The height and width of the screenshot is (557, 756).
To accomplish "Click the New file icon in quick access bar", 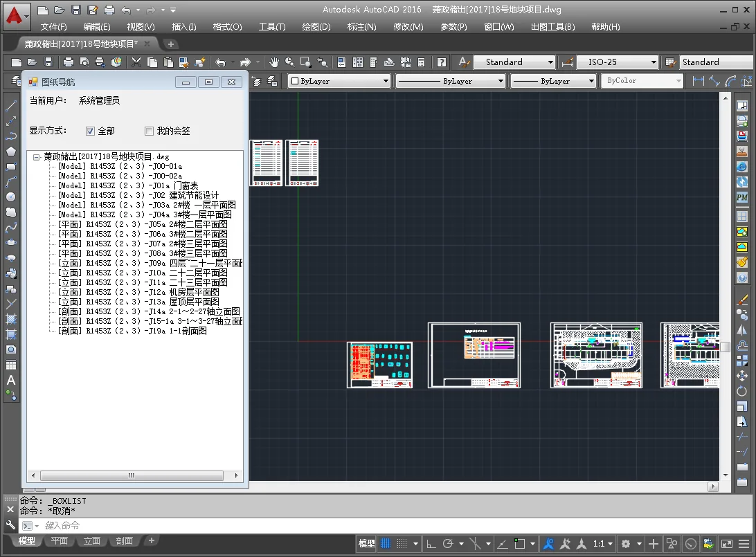I will 42,10.
